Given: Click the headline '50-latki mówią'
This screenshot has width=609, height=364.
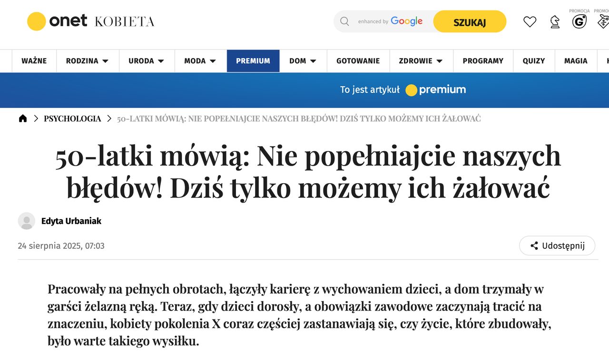Looking at the screenshot, I should pyautogui.click(x=308, y=172).
